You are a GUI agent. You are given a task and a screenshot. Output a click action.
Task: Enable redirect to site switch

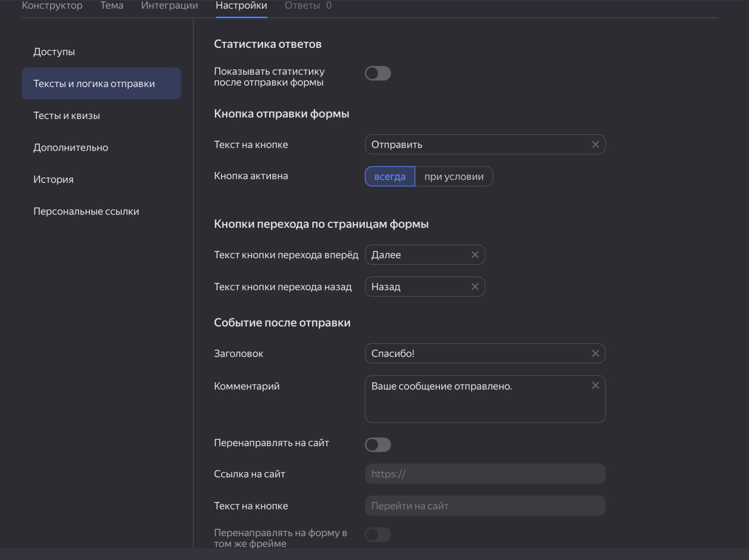(x=377, y=445)
